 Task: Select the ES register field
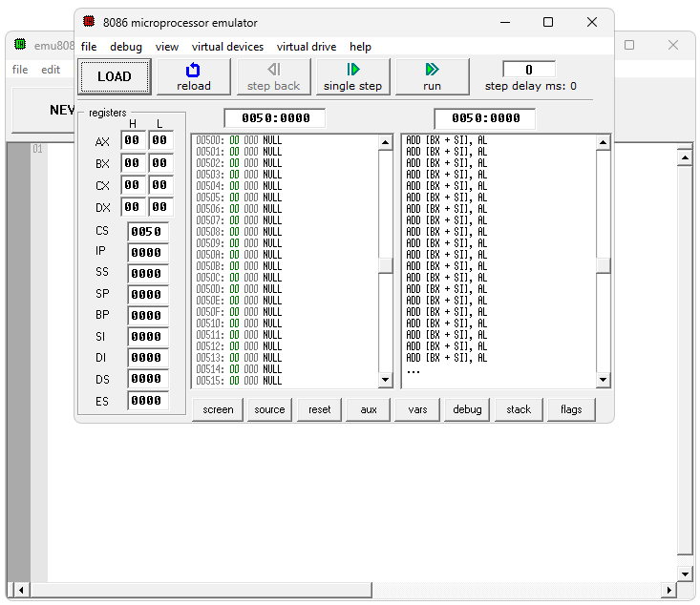(x=148, y=400)
